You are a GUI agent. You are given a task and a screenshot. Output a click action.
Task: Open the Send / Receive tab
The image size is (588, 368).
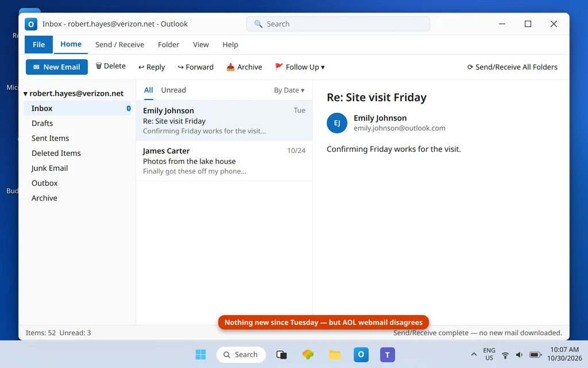pos(119,45)
